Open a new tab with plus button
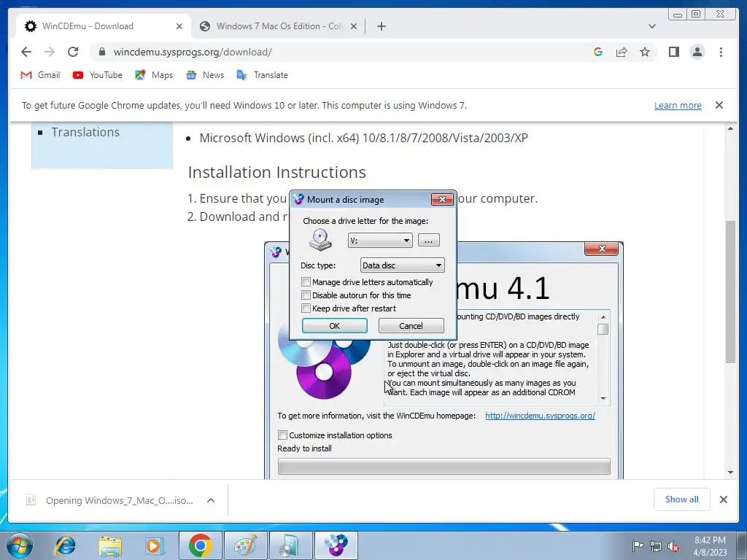747x560 pixels. pos(381,26)
